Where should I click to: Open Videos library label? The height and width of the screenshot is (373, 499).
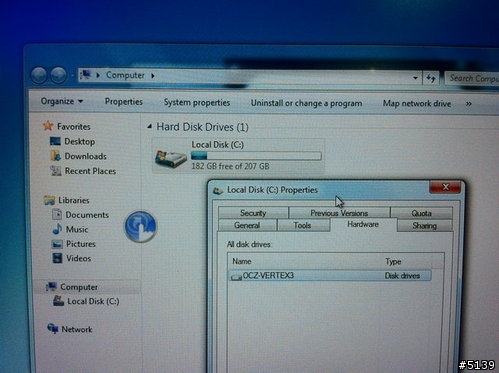[78, 258]
